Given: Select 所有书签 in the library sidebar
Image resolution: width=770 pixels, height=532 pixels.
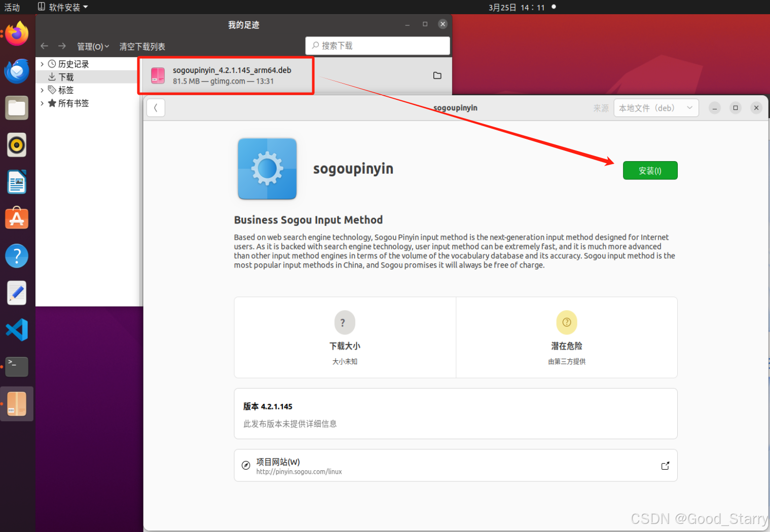Looking at the screenshot, I should tap(74, 103).
